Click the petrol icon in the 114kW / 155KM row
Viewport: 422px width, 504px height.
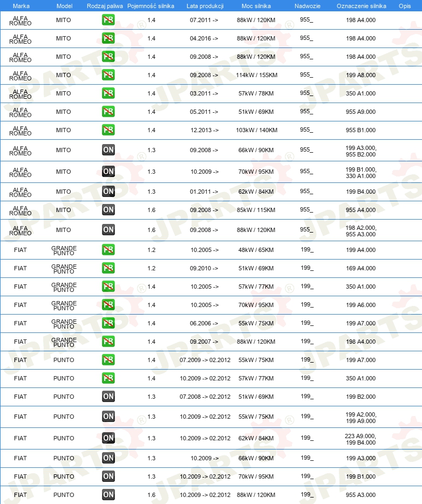point(108,75)
